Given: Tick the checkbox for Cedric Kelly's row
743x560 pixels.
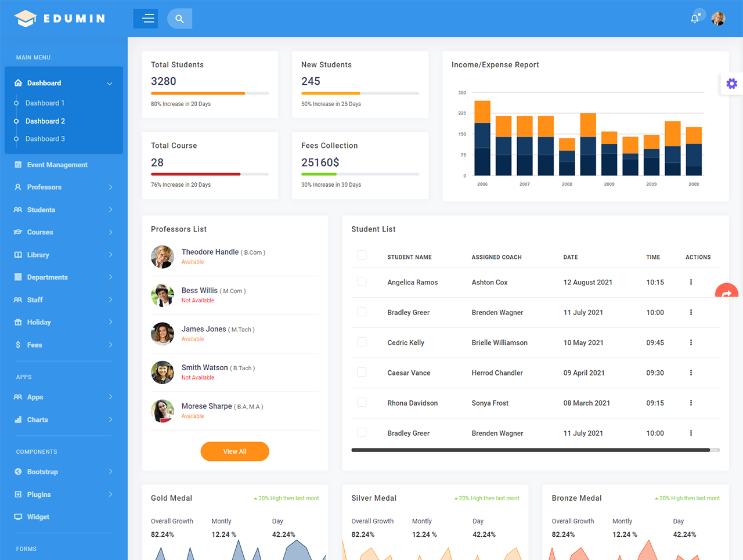Looking at the screenshot, I should (x=362, y=342).
